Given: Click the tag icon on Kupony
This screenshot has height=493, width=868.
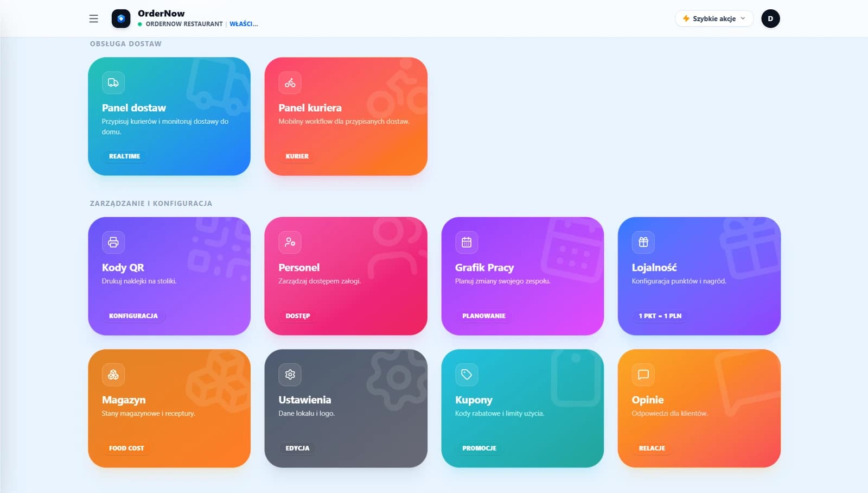Looking at the screenshot, I should [x=467, y=375].
